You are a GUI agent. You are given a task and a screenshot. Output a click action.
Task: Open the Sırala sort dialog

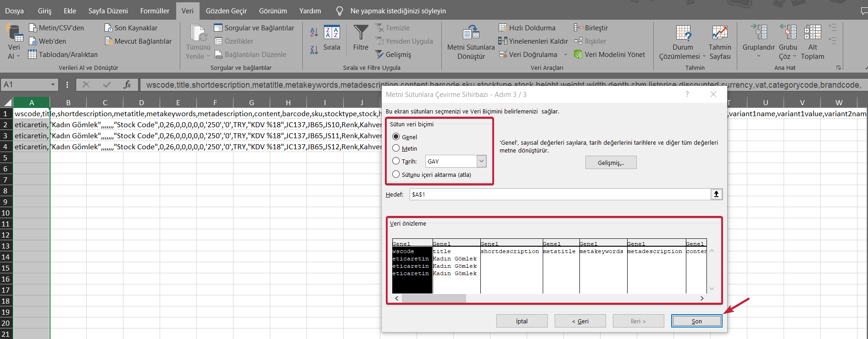tap(332, 38)
